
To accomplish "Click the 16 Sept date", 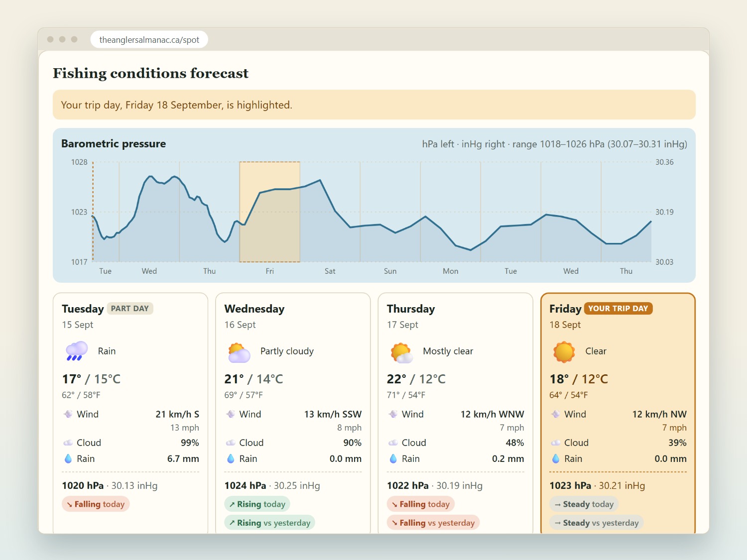I will (x=240, y=325).
